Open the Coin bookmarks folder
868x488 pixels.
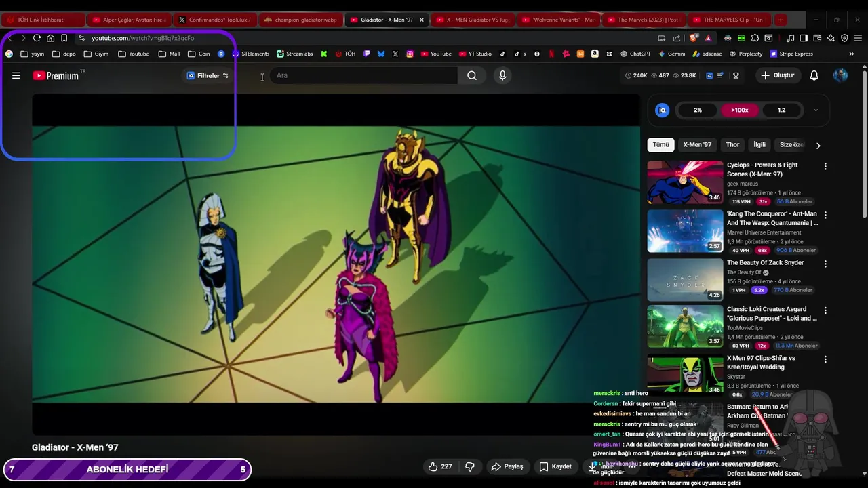coord(199,54)
